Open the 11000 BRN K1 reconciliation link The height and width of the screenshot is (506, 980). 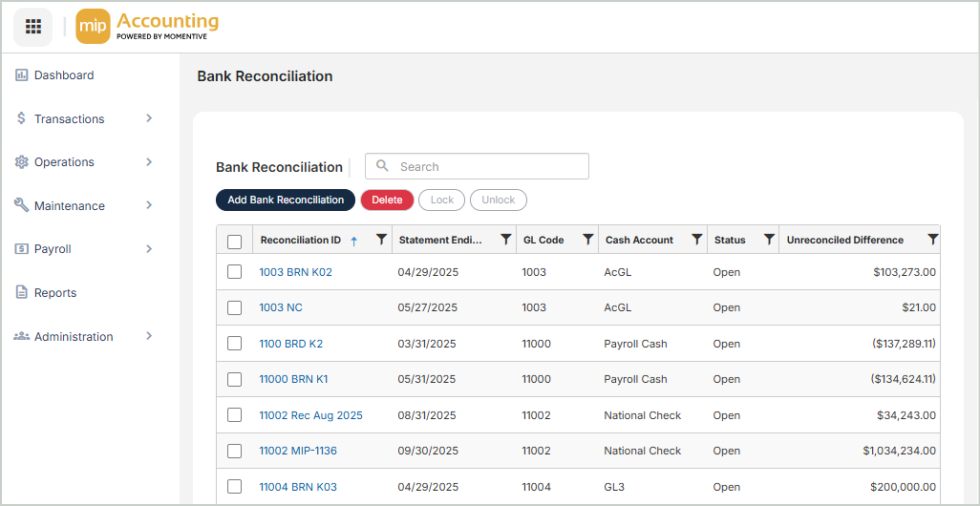coord(293,379)
